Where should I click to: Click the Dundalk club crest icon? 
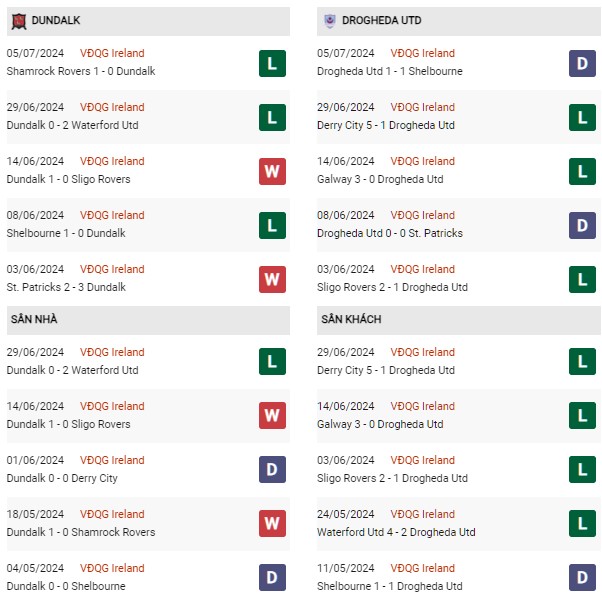point(17,19)
